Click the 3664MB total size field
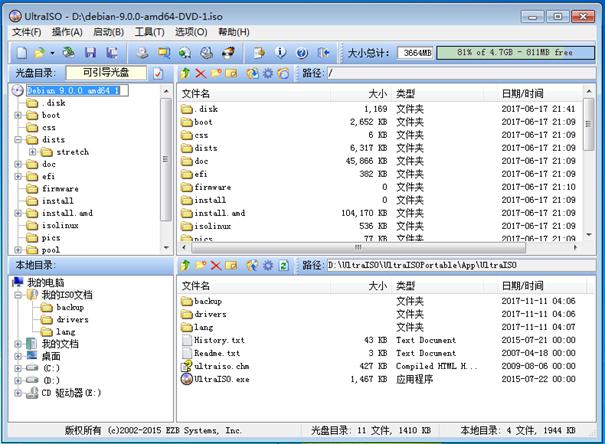This screenshot has height=444, width=605. [x=415, y=53]
